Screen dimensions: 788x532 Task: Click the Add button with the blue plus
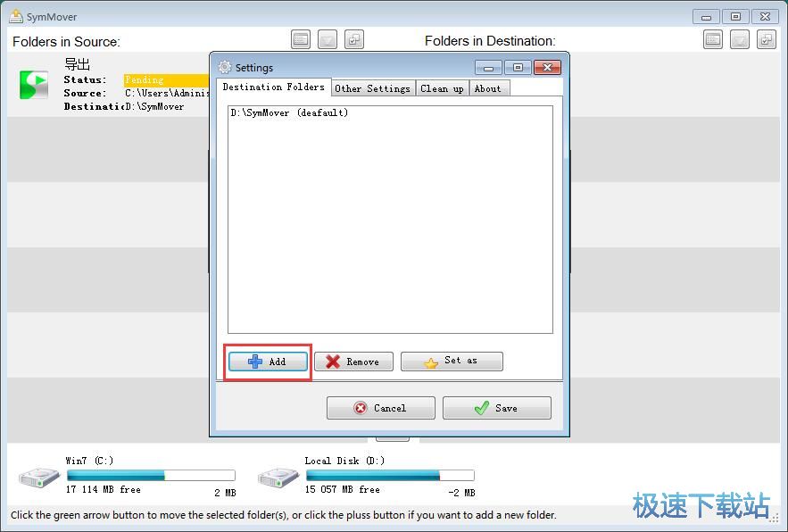coord(268,362)
